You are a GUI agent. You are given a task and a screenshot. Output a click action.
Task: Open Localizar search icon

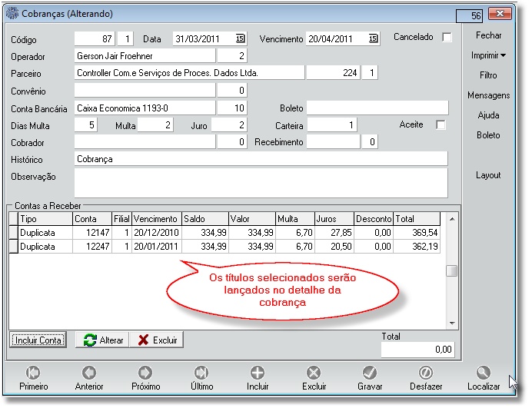pos(483,373)
